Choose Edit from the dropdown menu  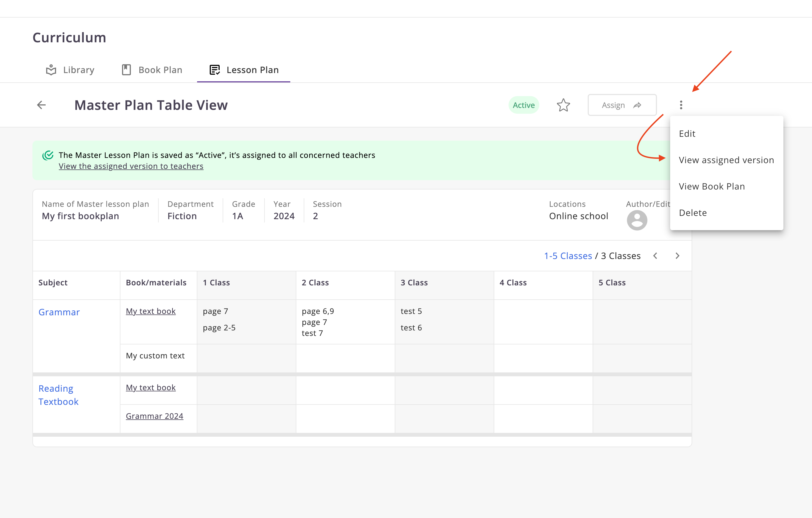pos(687,134)
